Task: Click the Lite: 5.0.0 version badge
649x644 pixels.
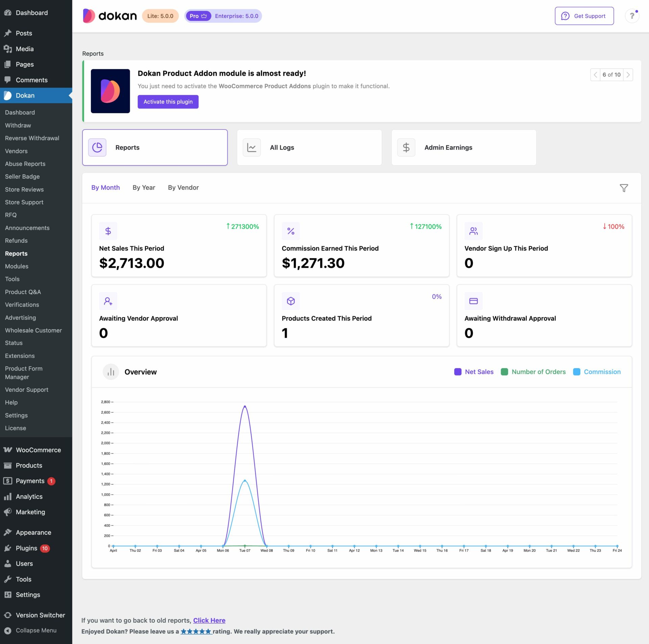Action: (x=160, y=16)
